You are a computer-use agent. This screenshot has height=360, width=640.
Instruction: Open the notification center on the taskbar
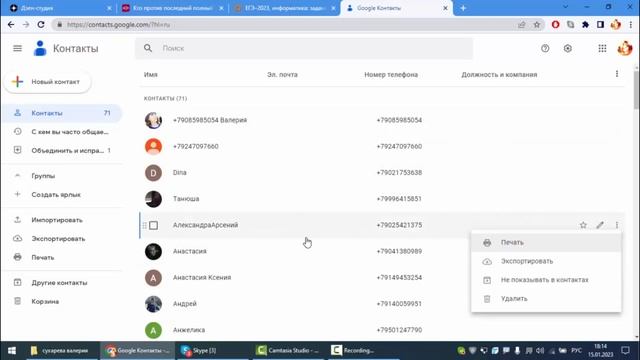click(625, 351)
